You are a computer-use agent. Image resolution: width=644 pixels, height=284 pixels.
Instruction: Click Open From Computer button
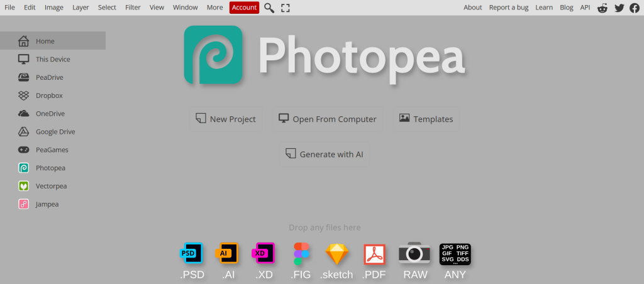point(327,119)
